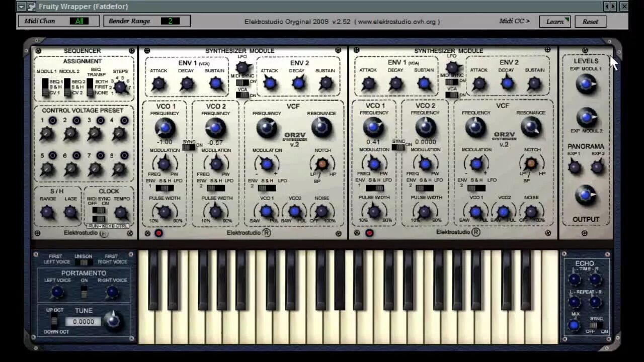Click the TUNE value field 0.0000
The width and height of the screenshot is (644, 362).
(84, 322)
